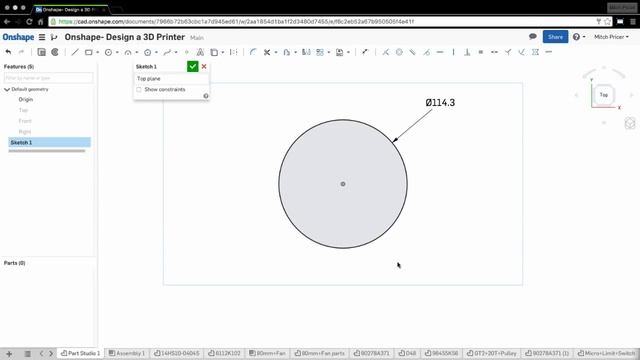Open the Onshape hamburger menu
The image size is (640, 360).
(x=42, y=37)
